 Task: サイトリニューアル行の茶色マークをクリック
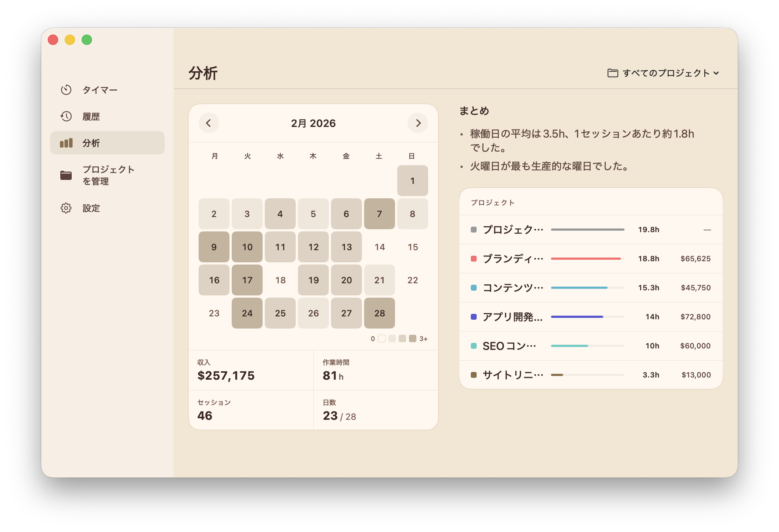pyautogui.click(x=474, y=375)
